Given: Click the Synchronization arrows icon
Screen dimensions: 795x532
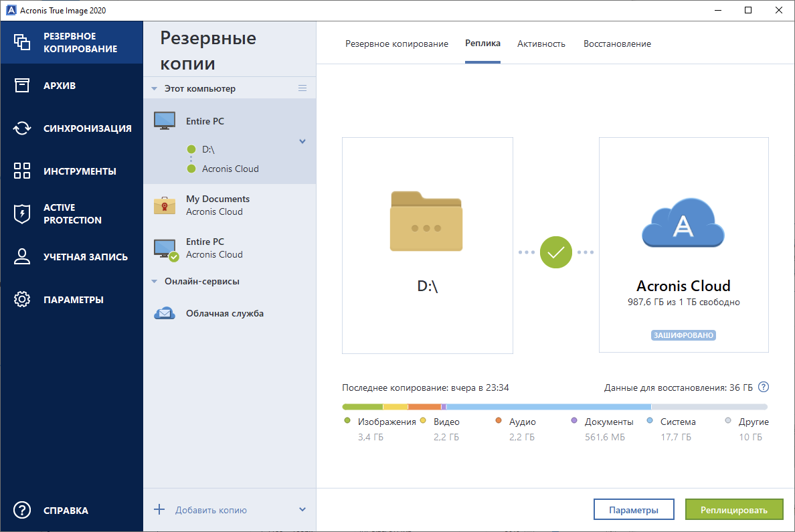Looking at the screenshot, I should click(22, 128).
